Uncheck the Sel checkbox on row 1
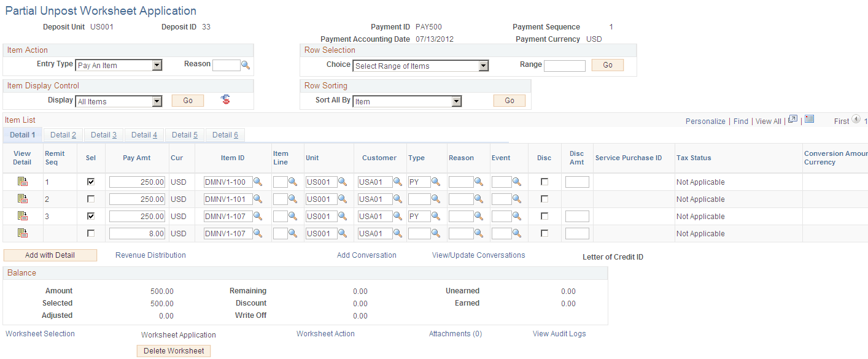 (x=91, y=181)
